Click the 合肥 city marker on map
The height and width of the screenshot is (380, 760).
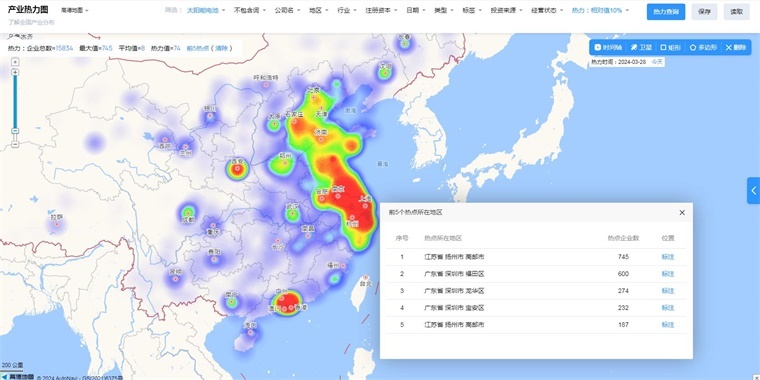(321, 198)
